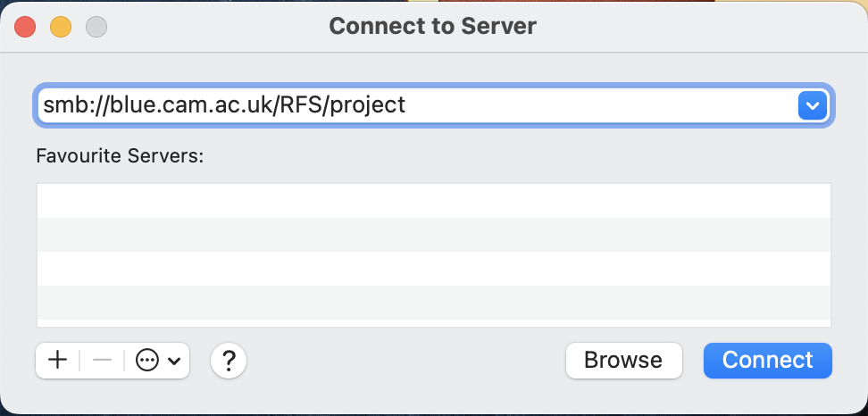868x416 pixels.
Task: Select the first row in Favourite Servers list
Action: point(433,201)
